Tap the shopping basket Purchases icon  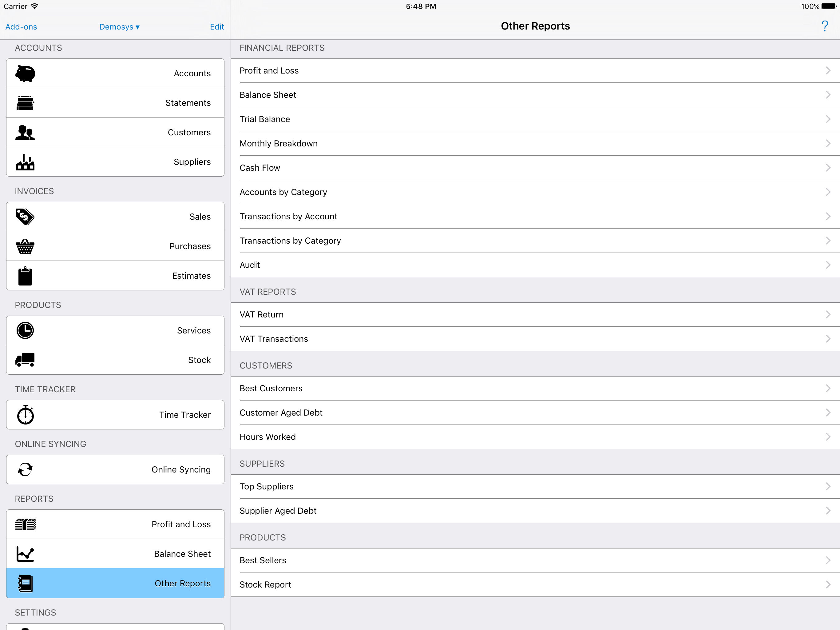(25, 246)
